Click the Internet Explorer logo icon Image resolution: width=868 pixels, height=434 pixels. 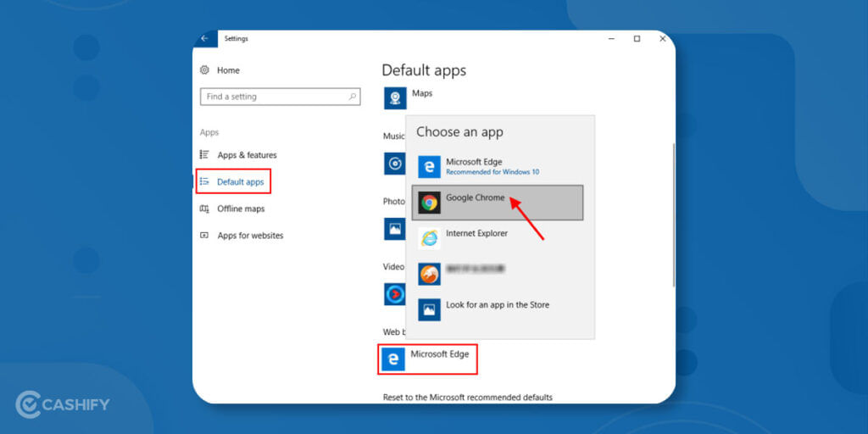(x=429, y=238)
